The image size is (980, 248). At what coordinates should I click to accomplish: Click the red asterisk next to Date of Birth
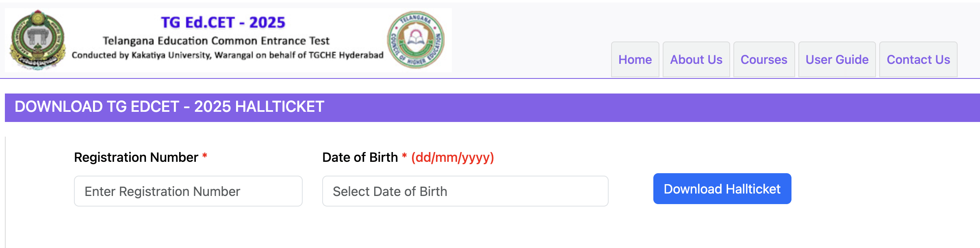pyautogui.click(x=404, y=155)
